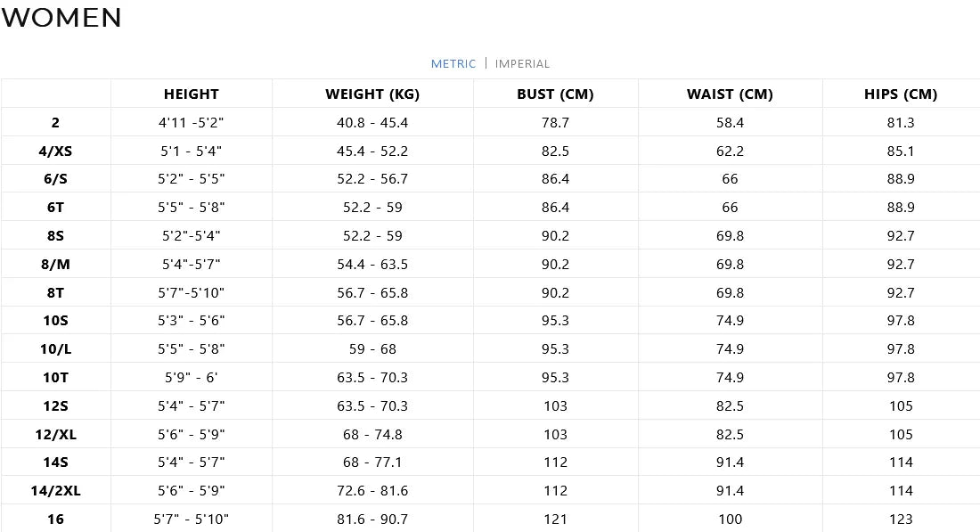Click the WAIST (CM) column header
Image resolution: width=980 pixels, height=532 pixels.
tap(730, 94)
